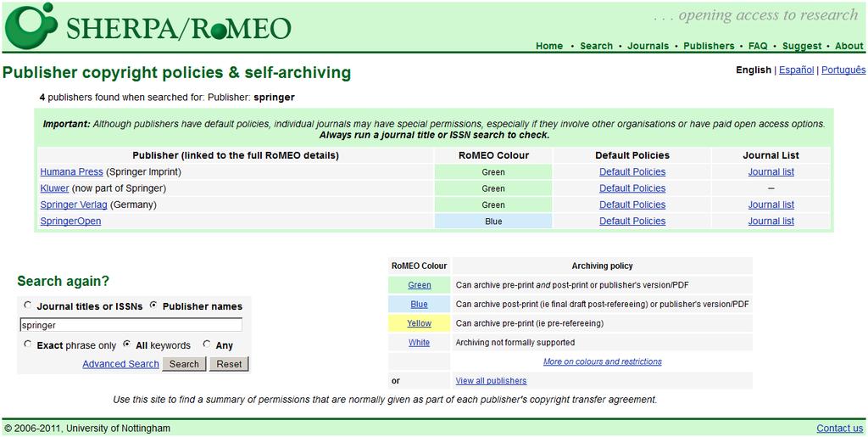
Task: Open More on colours and restrictions
Action: (603, 361)
